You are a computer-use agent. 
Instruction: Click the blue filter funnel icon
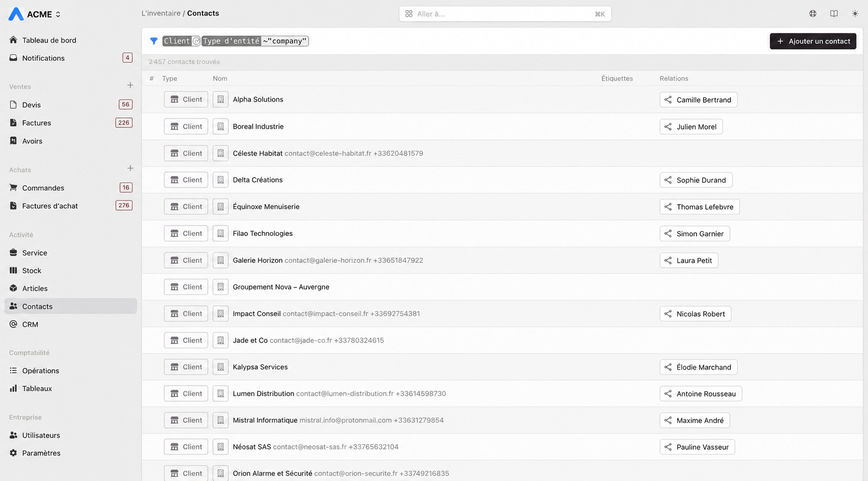coord(154,41)
